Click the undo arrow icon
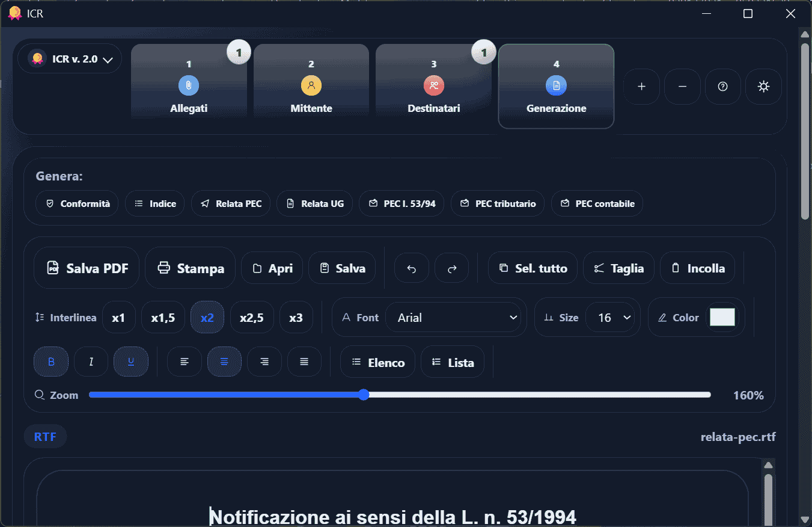Screen dimensions: 812x527 (412, 268)
